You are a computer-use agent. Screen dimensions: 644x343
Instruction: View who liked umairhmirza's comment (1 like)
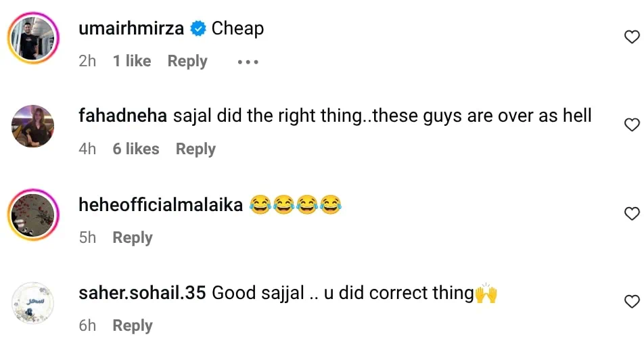pyautogui.click(x=132, y=62)
